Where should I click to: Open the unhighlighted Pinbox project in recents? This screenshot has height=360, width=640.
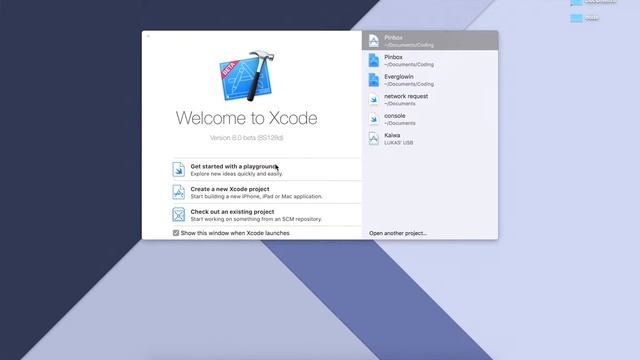[x=430, y=60]
